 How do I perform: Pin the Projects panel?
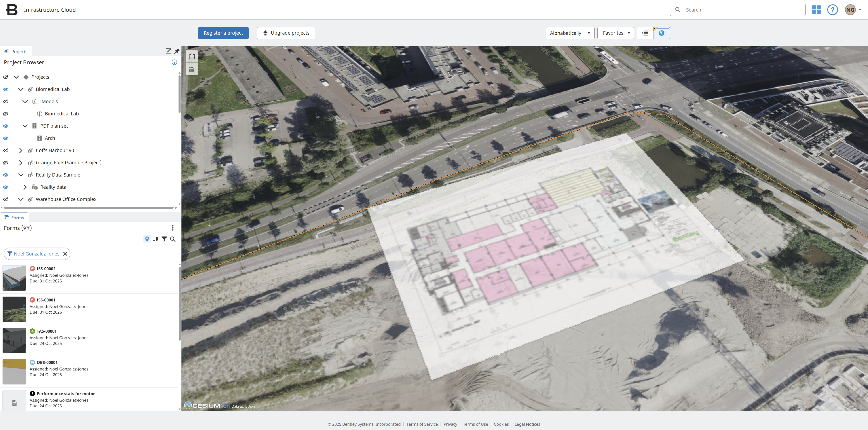[177, 51]
